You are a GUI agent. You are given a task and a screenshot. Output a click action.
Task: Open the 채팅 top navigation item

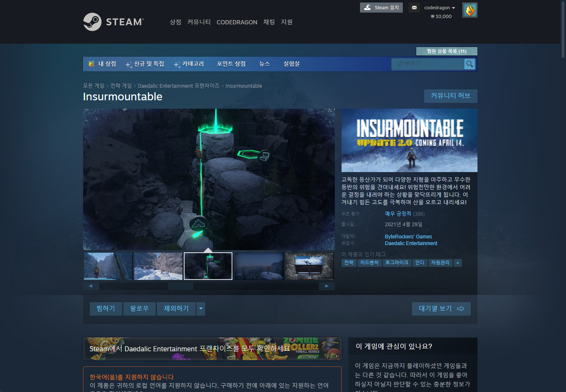point(269,22)
